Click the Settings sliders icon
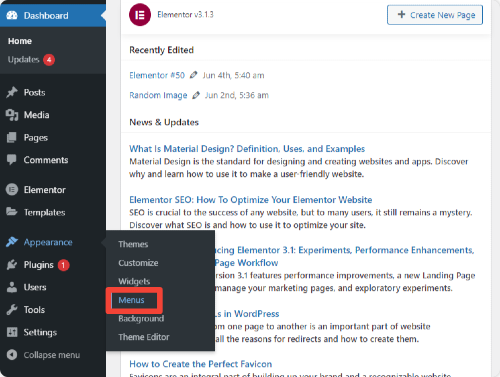The height and width of the screenshot is (377, 500). (12, 332)
